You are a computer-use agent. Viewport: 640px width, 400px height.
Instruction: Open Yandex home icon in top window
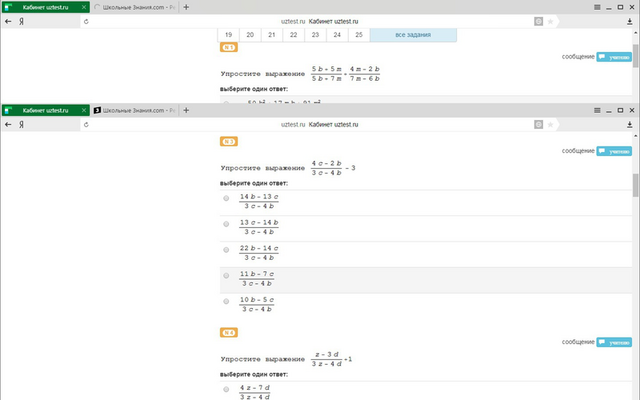(21, 22)
